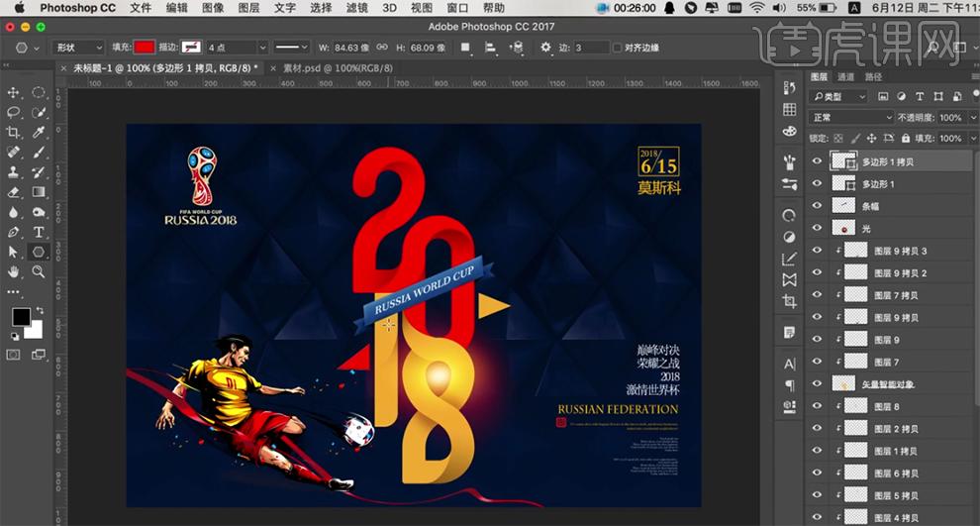Hide the 多边形 1 layer

click(817, 184)
